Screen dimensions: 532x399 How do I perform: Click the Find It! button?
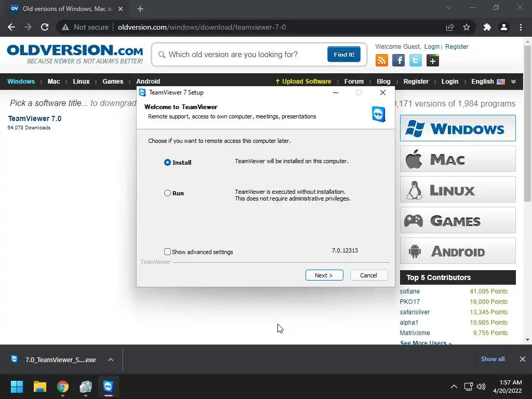tap(344, 54)
